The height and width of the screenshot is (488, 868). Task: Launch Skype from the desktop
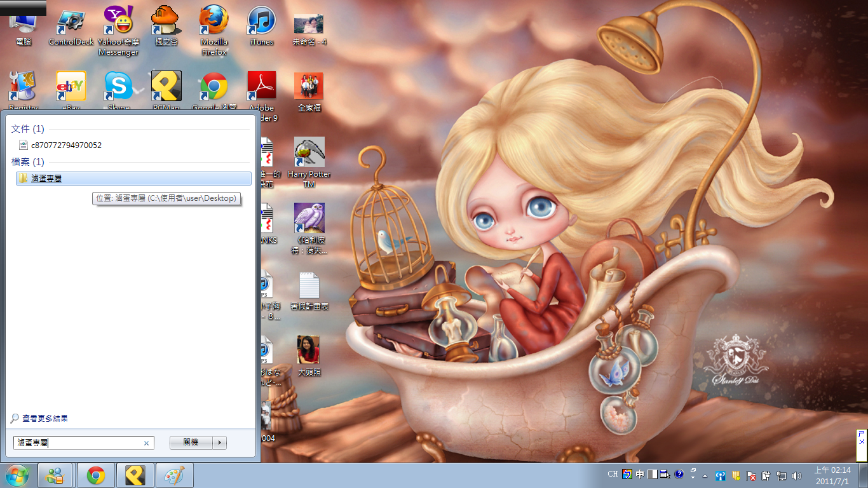click(x=119, y=91)
